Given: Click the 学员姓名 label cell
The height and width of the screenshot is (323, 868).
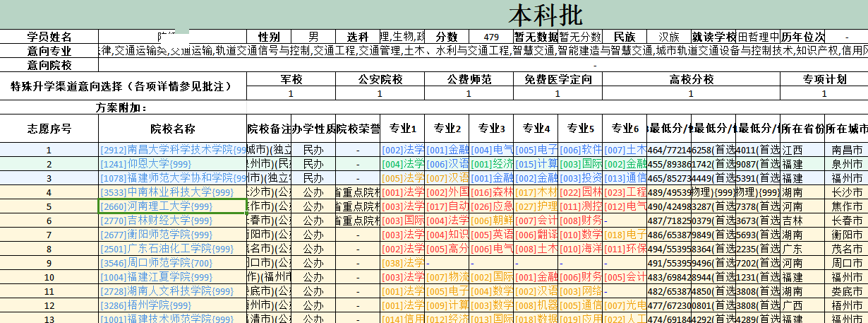Looking at the screenshot, I should 49,37.
